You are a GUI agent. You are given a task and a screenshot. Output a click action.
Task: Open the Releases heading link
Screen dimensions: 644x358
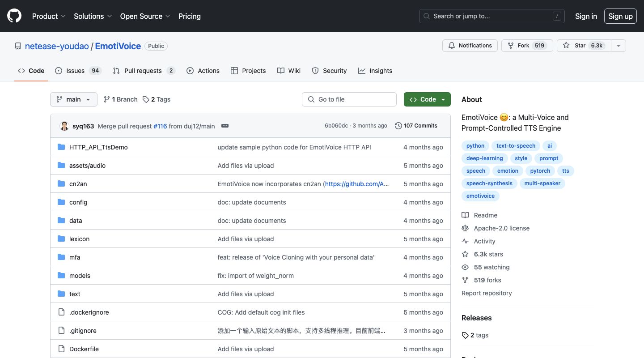tap(476, 318)
